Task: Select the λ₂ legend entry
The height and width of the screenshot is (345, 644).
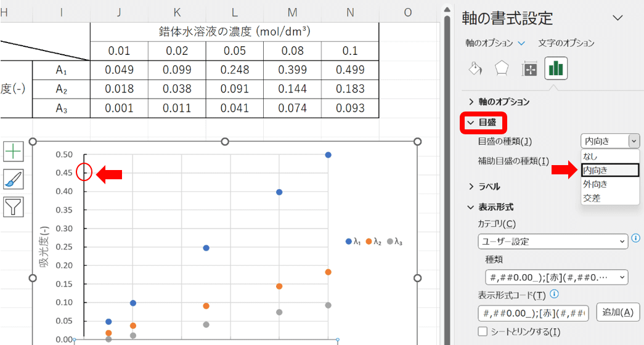Action: coord(373,241)
